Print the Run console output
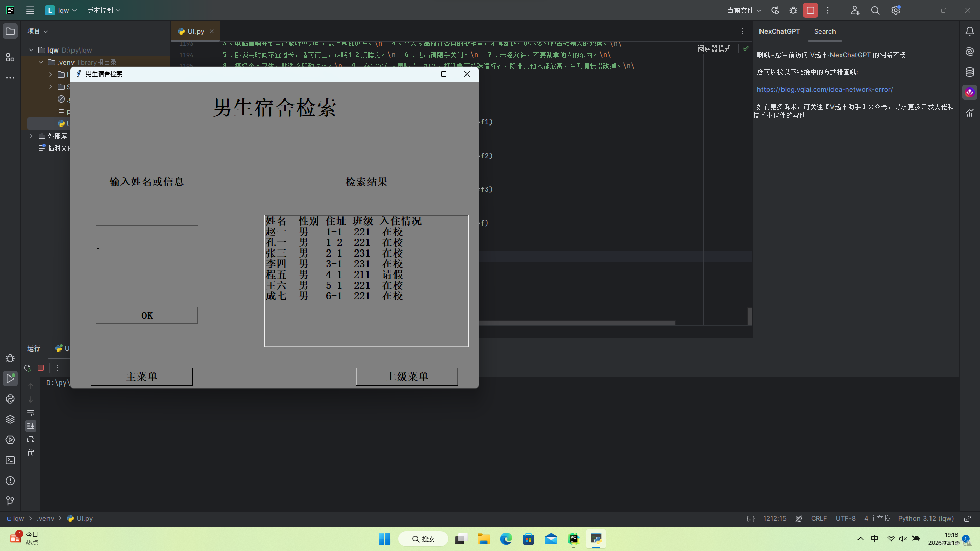 [31, 439]
